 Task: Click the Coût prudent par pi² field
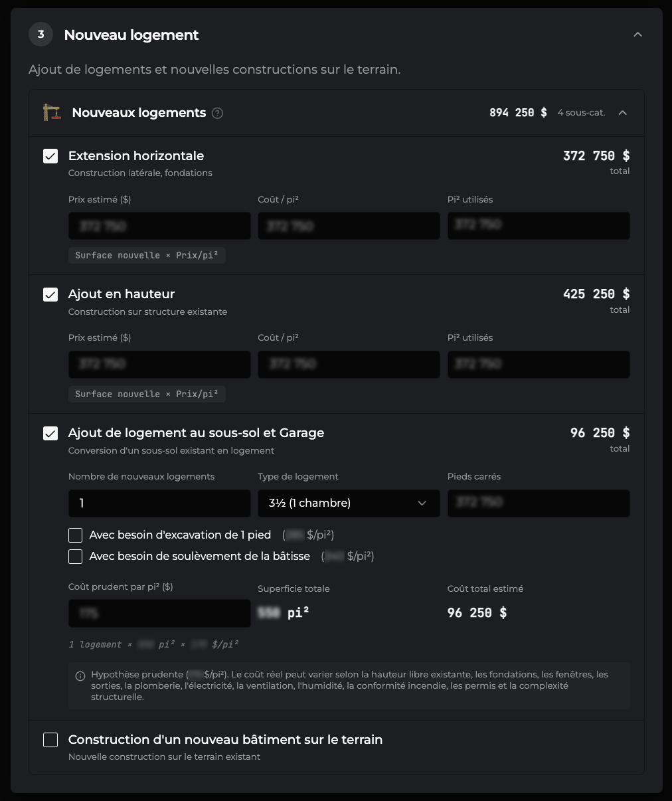coord(159,613)
